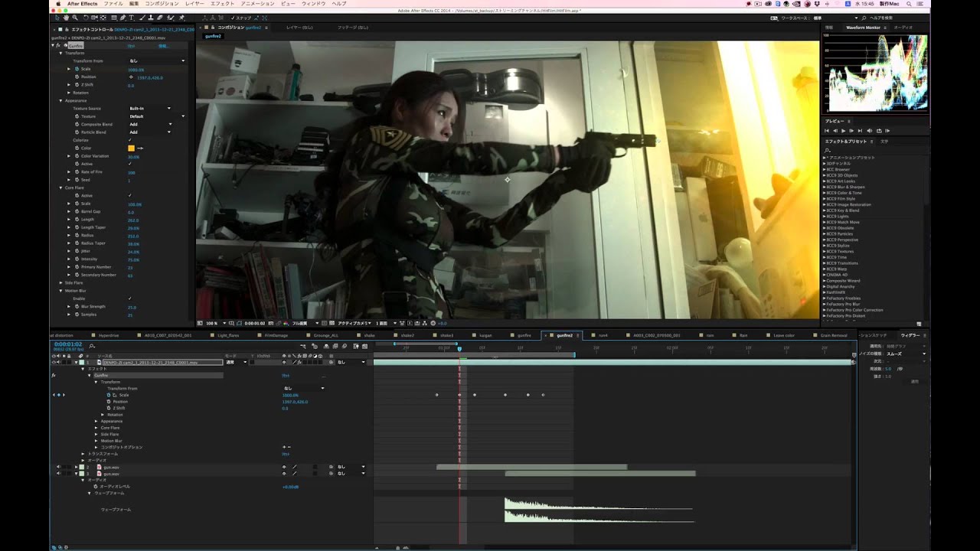Image resolution: width=980 pixels, height=551 pixels.
Task: Jump to last frame in Preview panel
Action: 861,131
